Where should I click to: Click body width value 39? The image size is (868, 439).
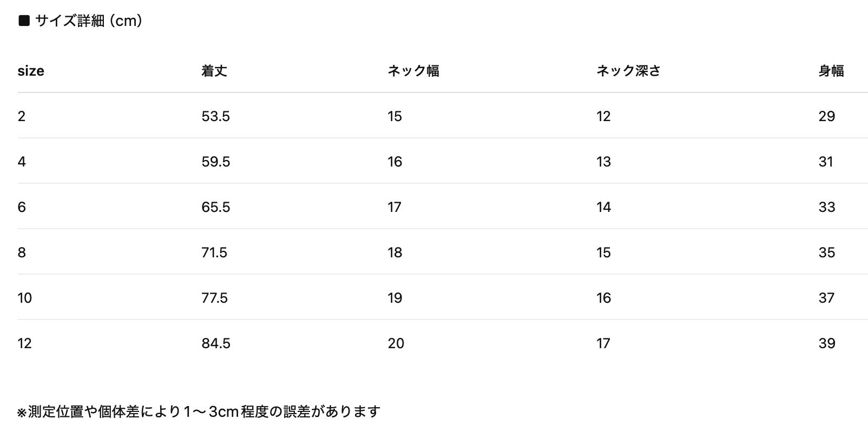(x=826, y=343)
